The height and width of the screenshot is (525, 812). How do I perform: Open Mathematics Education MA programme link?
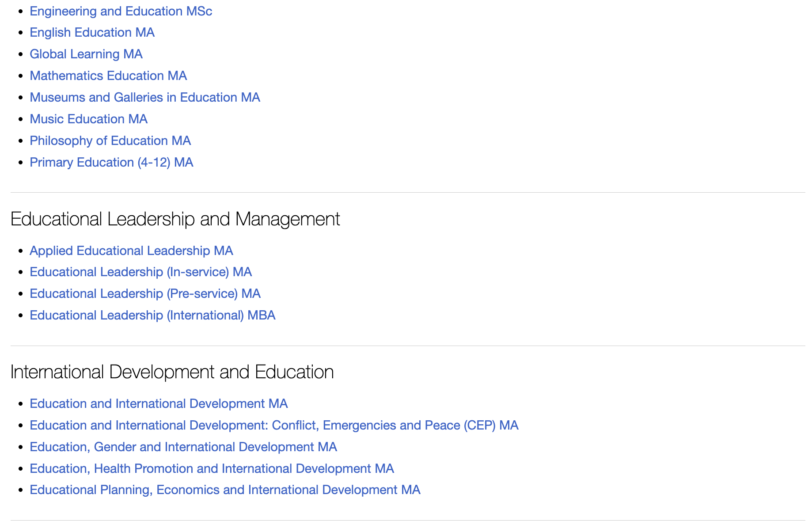(x=108, y=76)
